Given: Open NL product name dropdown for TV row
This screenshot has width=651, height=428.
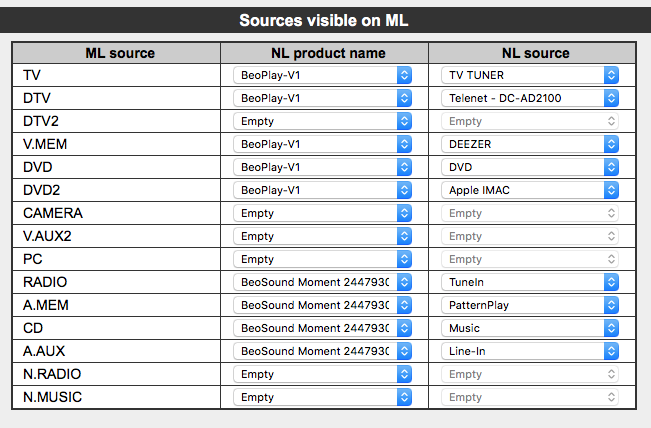Looking at the screenshot, I should [x=322, y=75].
